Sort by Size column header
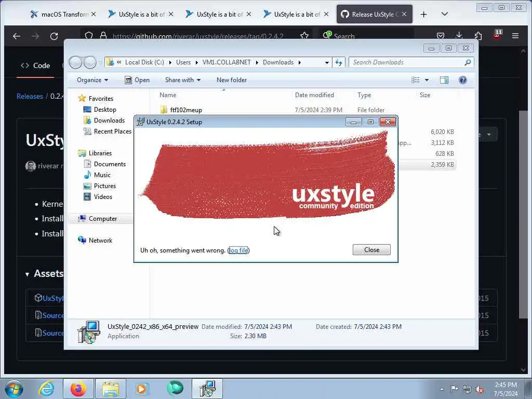Viewport: 532px width, 399px height. [x=425, y=96]
